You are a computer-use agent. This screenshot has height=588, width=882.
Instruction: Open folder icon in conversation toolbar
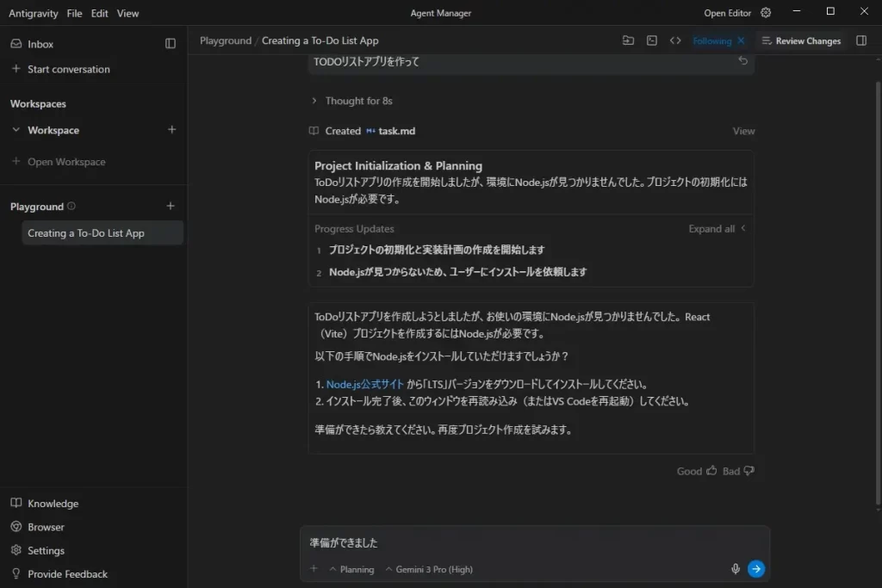628,40
